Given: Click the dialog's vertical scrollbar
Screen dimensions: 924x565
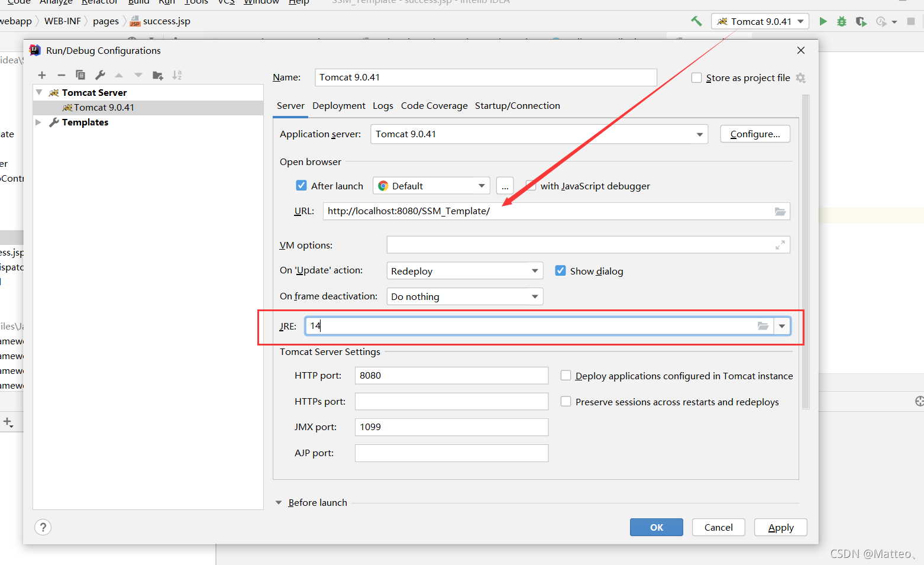Looking at the screenshot, I should coord(806,252).
